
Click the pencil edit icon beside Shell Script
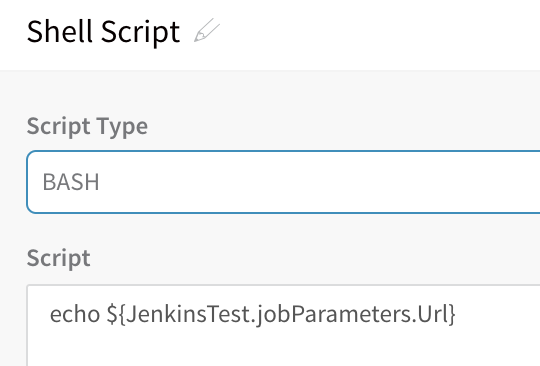[x=207, y=30]
